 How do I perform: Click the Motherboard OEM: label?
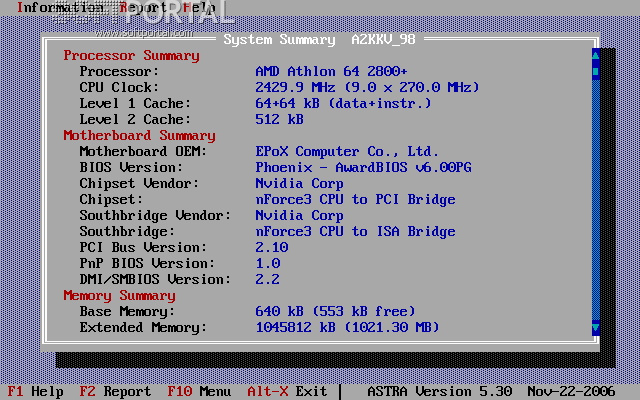[x=143, y=151]
